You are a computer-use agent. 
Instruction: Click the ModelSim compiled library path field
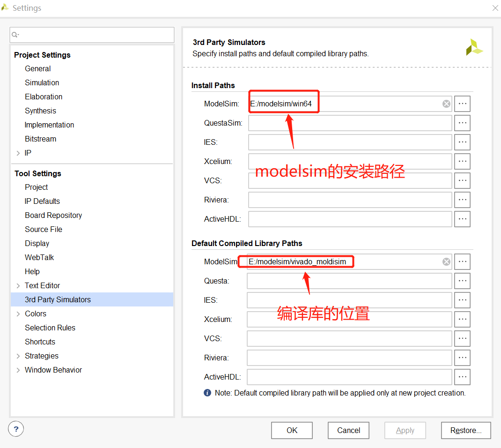[x=349, y=261]
